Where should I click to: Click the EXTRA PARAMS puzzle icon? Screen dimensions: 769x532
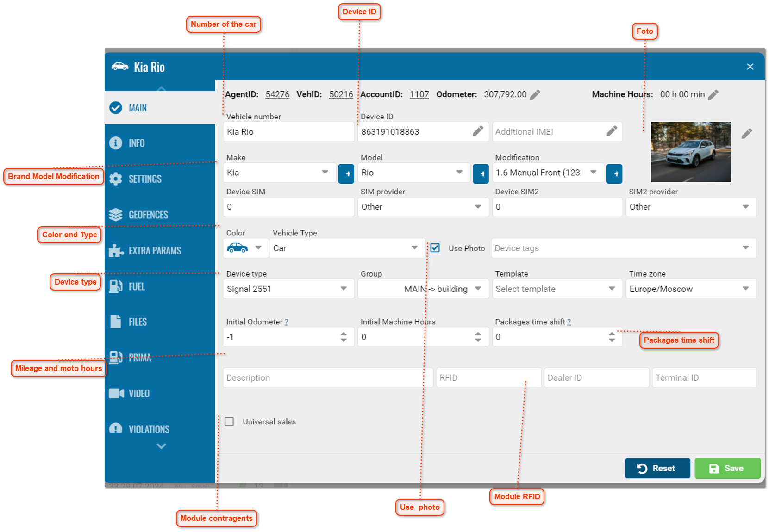(116, 250)
